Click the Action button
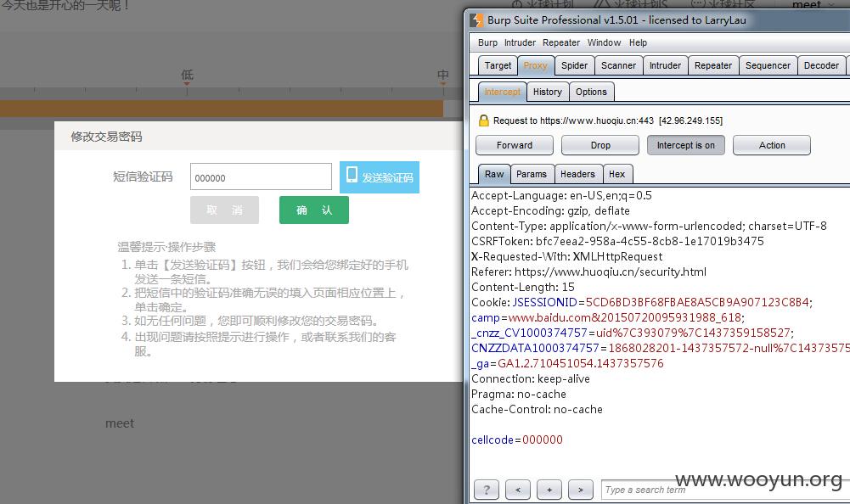 [x=772, y=145]
